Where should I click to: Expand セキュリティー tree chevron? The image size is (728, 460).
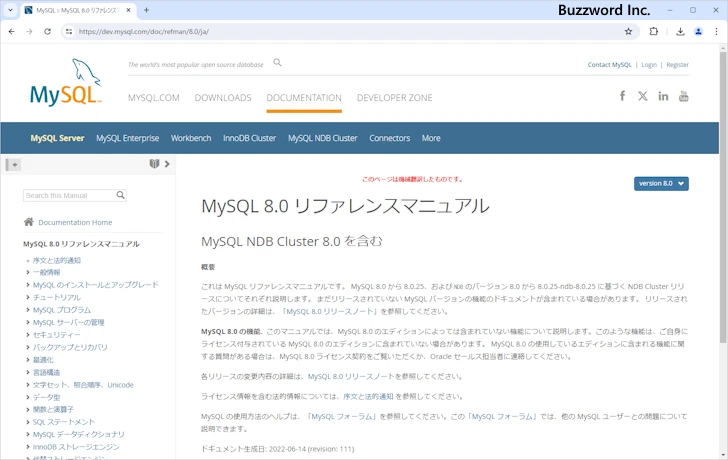coord(28,335)
